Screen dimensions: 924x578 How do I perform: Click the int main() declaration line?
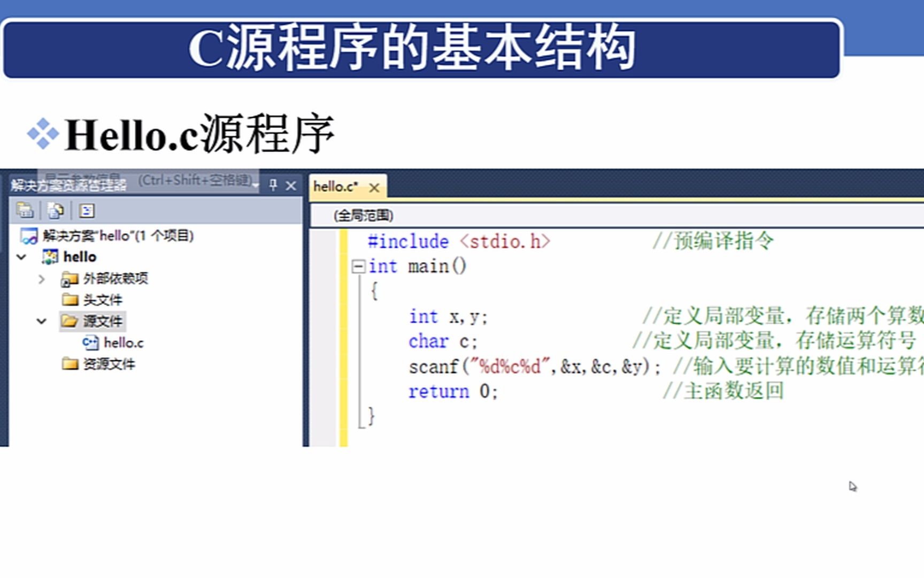pos(417,266)
